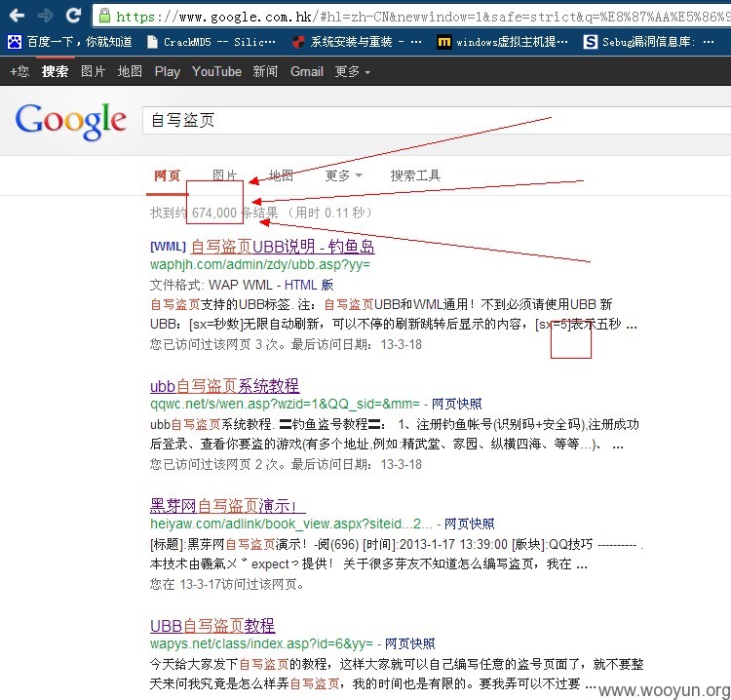Open the 百度一下,你就知道 bookmark label

point(79,42)
